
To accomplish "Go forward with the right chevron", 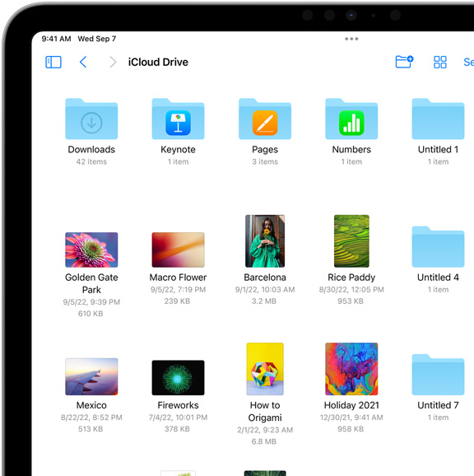I will pos(113,63).
